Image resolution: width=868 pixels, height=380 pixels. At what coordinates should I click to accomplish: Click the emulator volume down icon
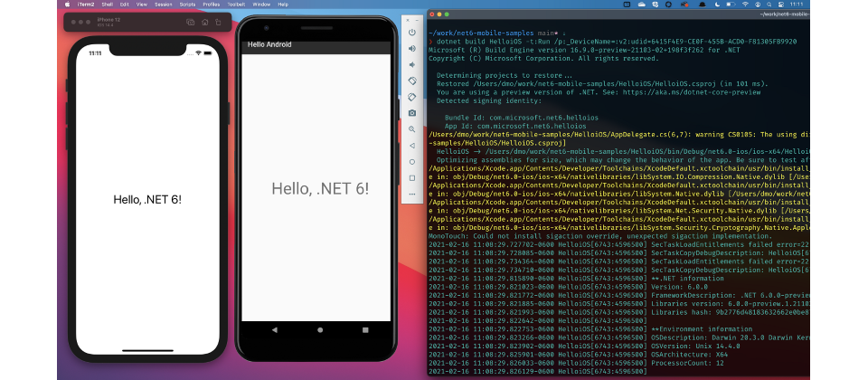(x=412, y=65)
